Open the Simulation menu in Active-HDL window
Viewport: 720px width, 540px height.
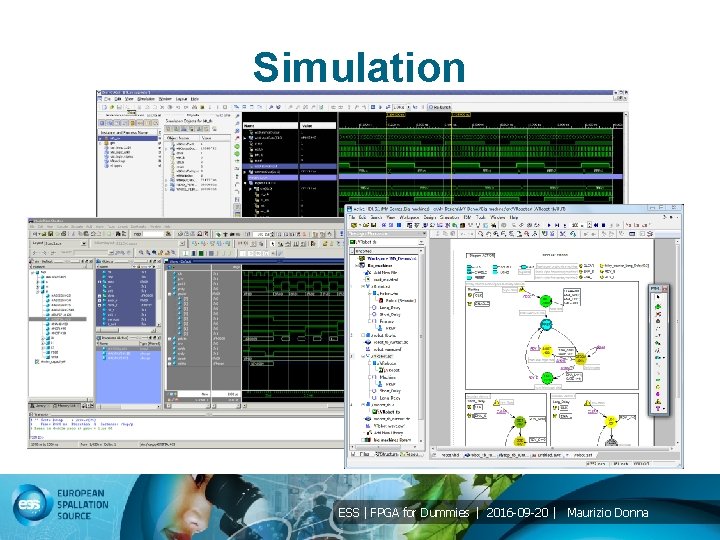point(449,217)
